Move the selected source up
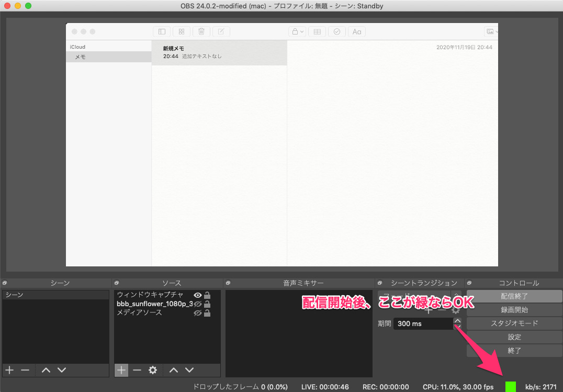563x392 pixels. [x=174, y=370]
